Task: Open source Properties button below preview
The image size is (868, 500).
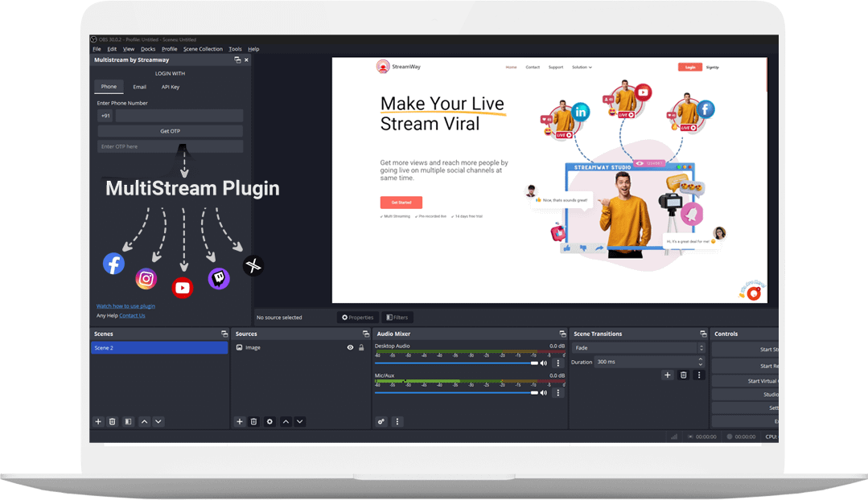Action: click(x=358, y=318)
